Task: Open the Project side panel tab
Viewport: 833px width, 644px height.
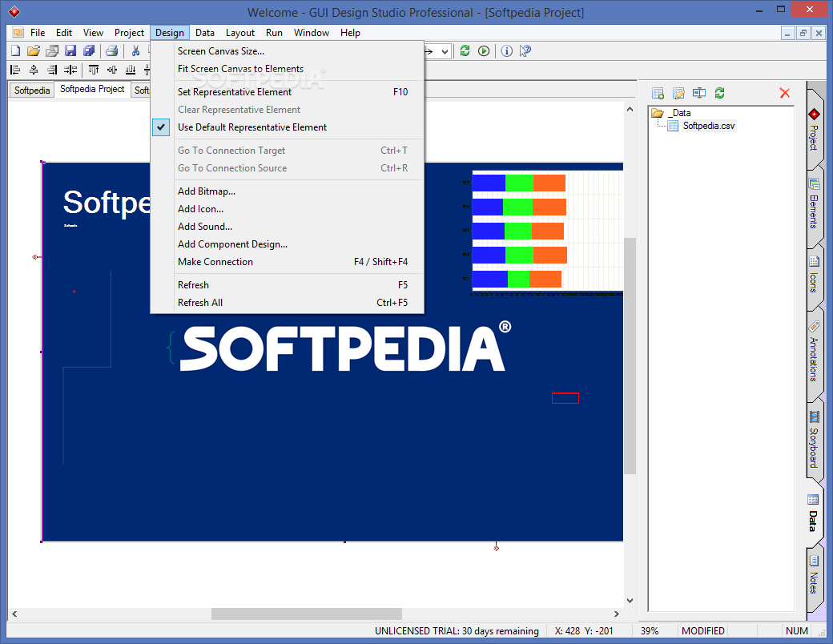Action: pyautogui.click(x=814, y=130)
